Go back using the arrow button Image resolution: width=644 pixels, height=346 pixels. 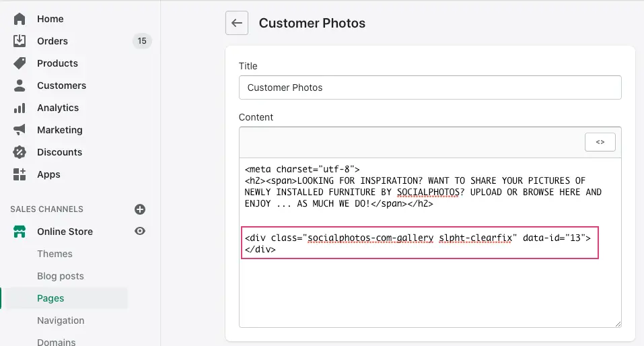236,23
